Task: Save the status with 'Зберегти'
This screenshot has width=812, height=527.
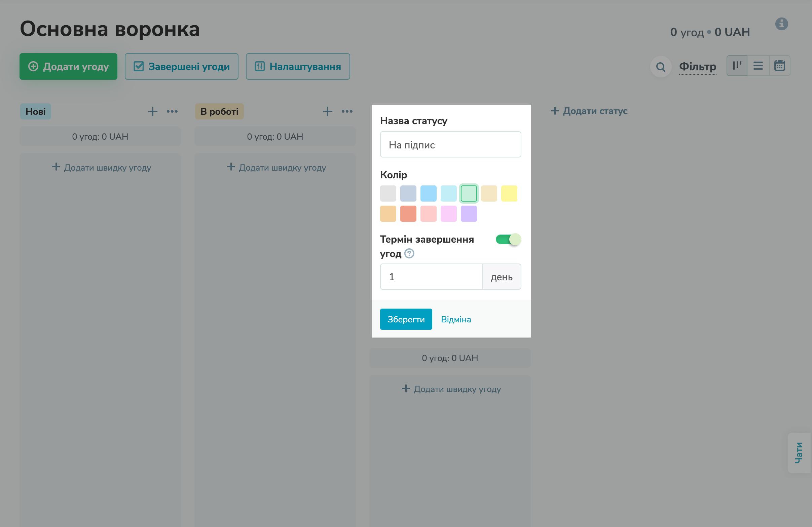Action: click(406, 319)
